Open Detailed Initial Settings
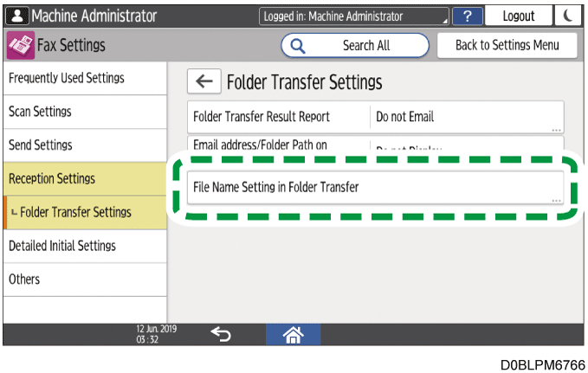Screen dimensions: 588x373 click(x=84, y=246)
